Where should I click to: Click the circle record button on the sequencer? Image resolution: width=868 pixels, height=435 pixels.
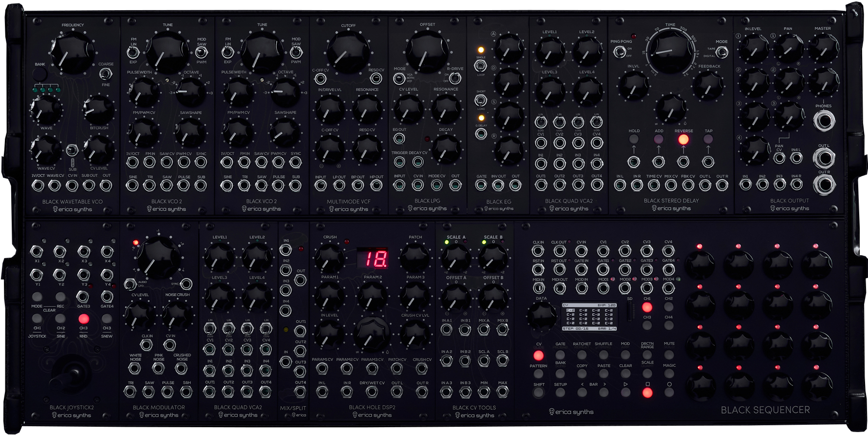coord(669,392)
